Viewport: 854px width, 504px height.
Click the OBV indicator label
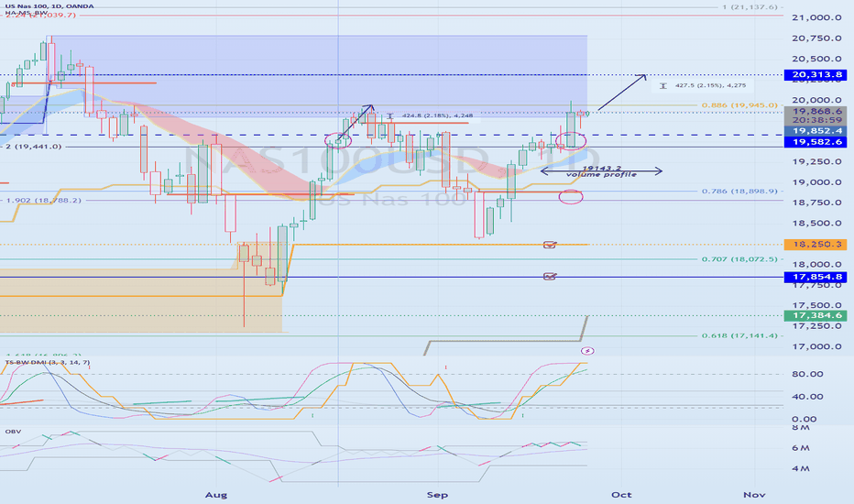click(13, 432)
